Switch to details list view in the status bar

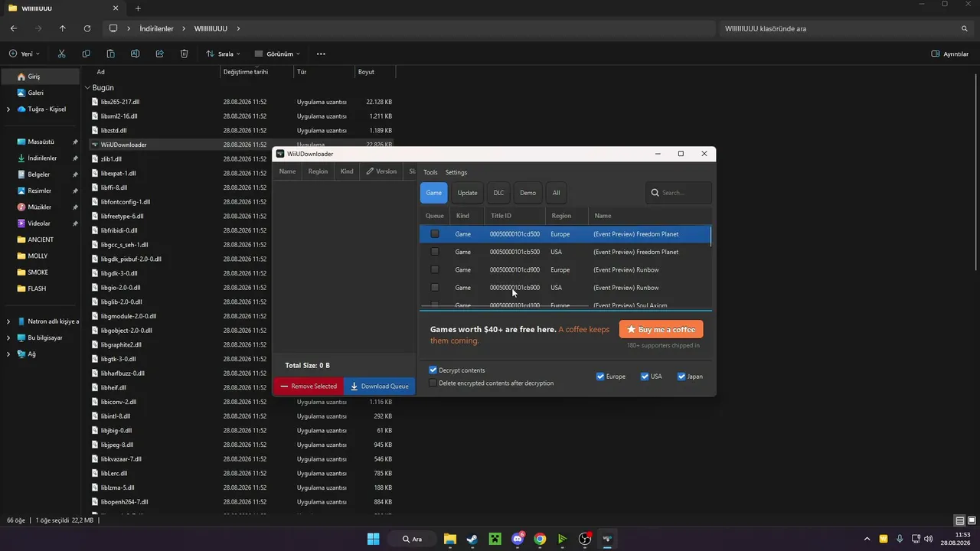click(960, 520)
